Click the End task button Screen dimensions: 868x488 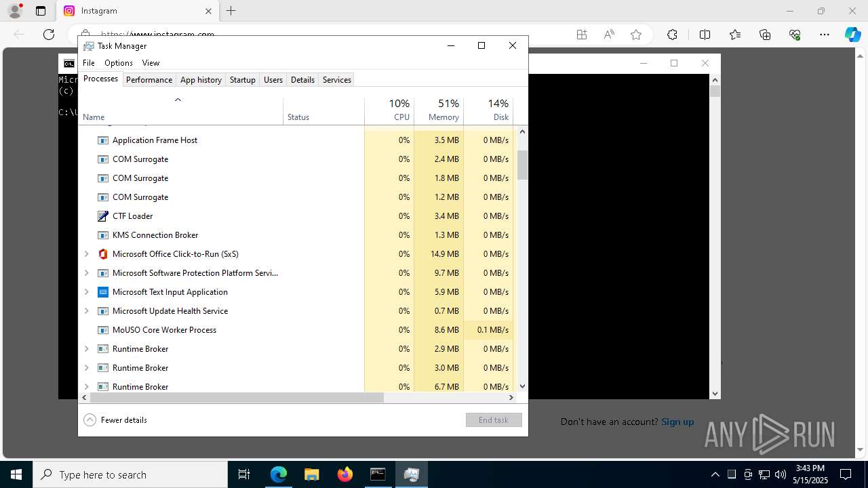pyautogui.click(x=494, y=420)
